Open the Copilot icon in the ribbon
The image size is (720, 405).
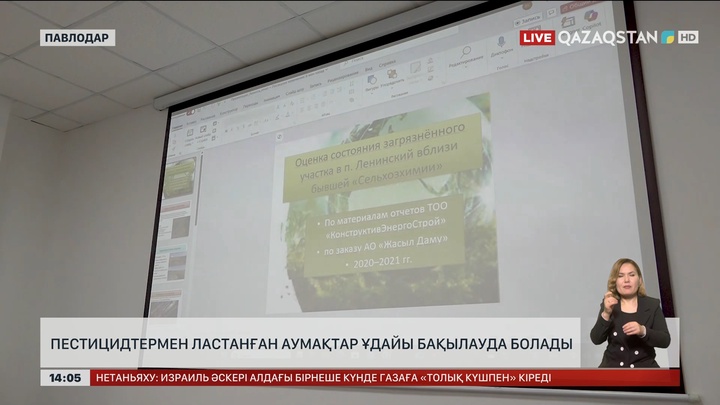(591, 17)
